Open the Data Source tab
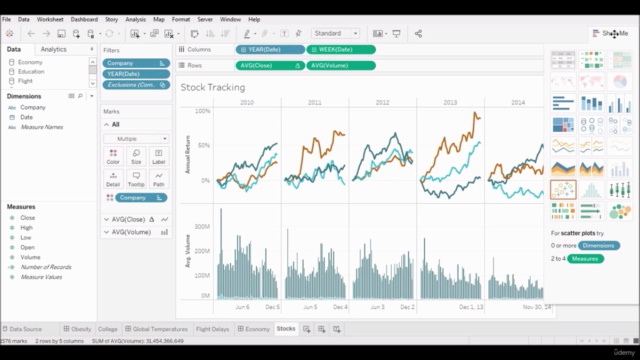Image resolution: width=640 pixels, height=360 pixels. click(x=22, y=329)
